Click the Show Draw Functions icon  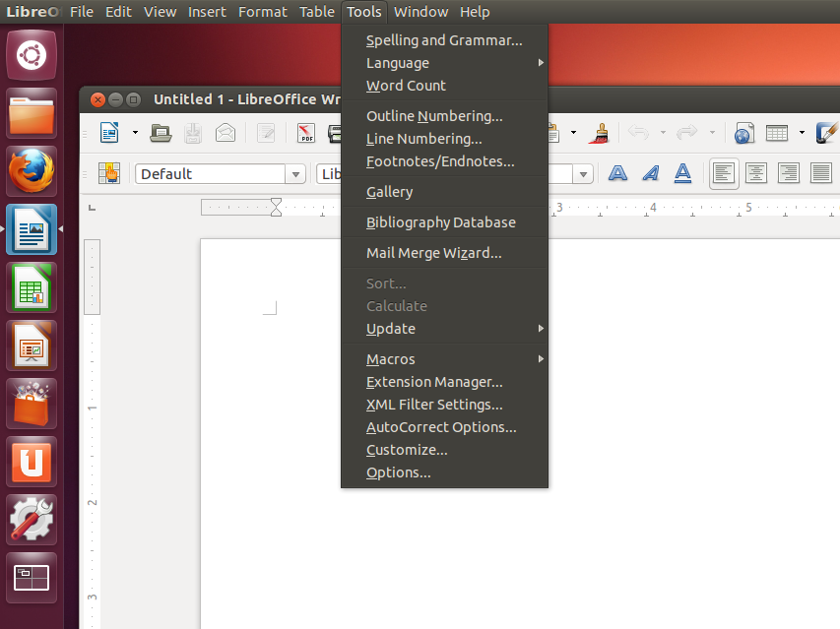point(827,133)
